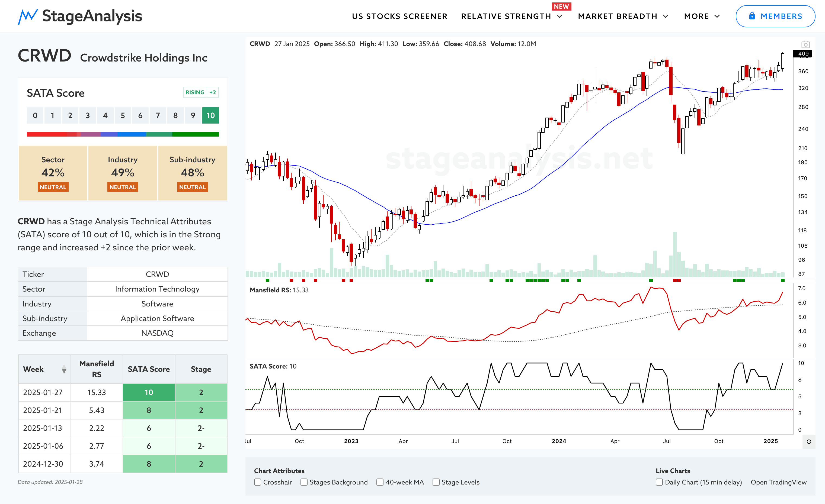
Task: Click the 2024 time axis label
Action: tap(559, 441)
